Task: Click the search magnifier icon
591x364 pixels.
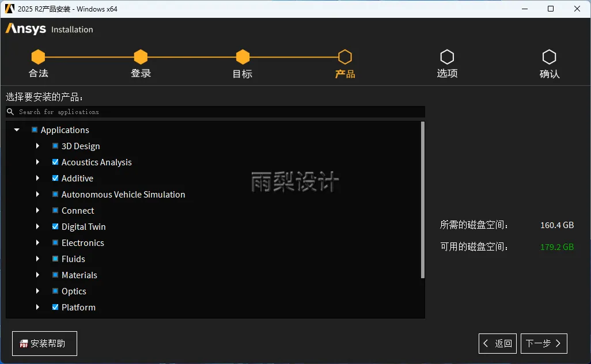Action: point(10,112)
